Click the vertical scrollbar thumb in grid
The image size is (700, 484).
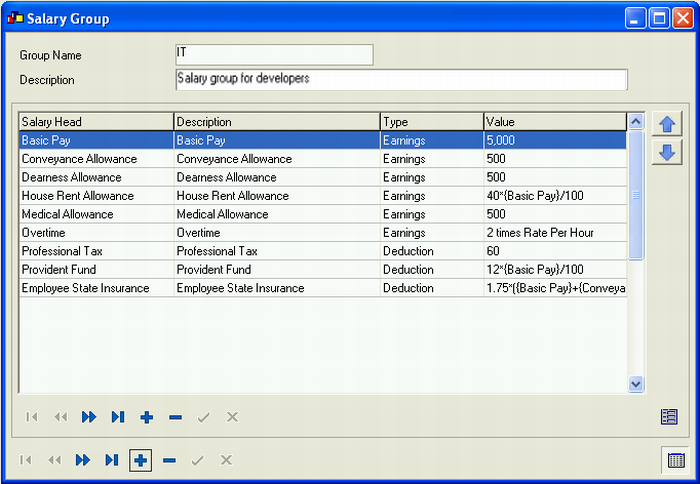click(635, 195)
